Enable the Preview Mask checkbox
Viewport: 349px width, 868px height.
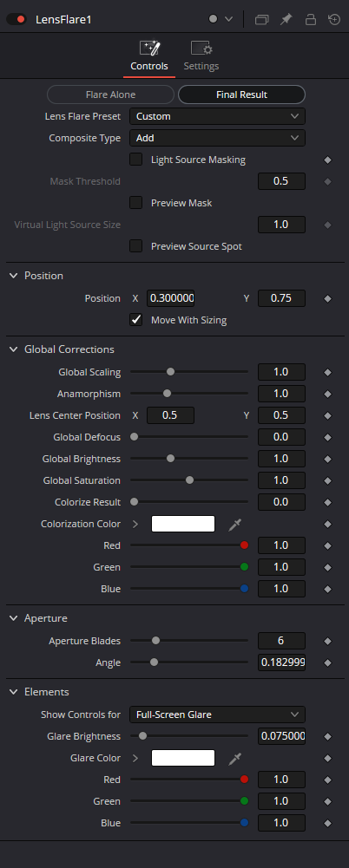[135, 203]
